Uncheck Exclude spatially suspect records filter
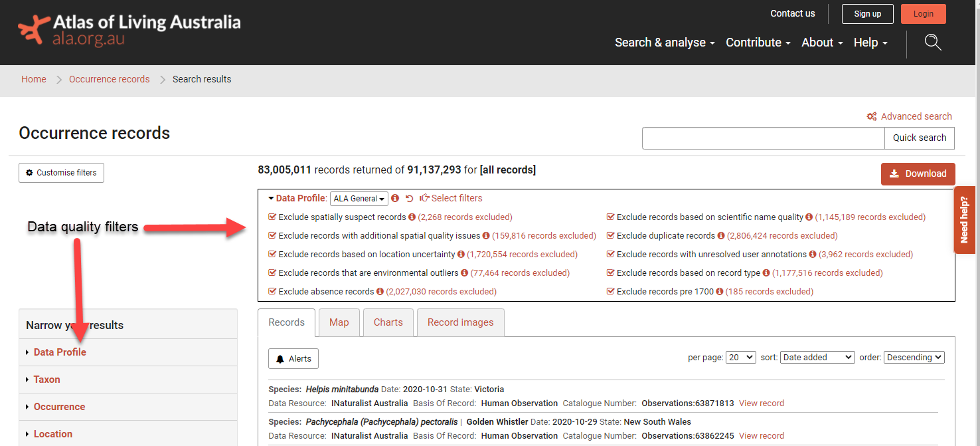This screenshot has height=446, width=980. (272, 217)
